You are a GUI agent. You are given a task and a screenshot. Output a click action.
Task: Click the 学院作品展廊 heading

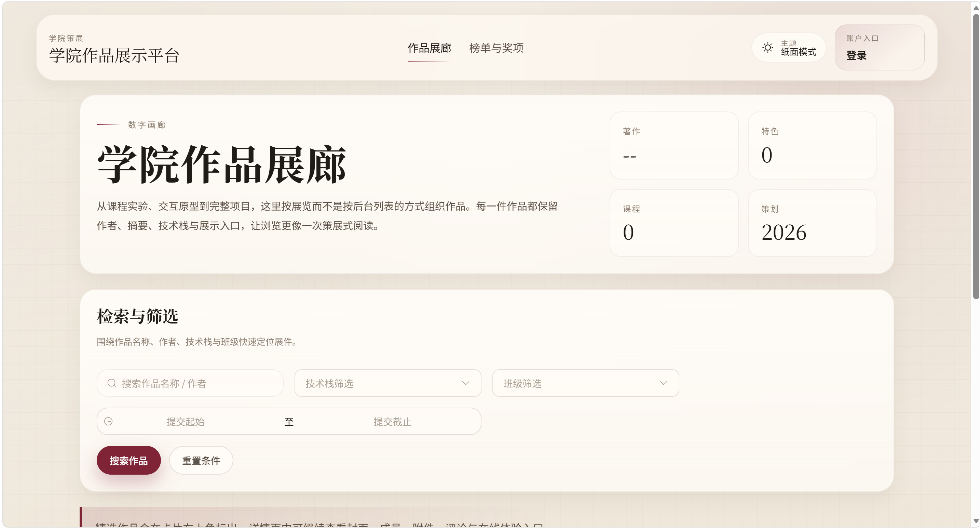[x=221, y=164]
